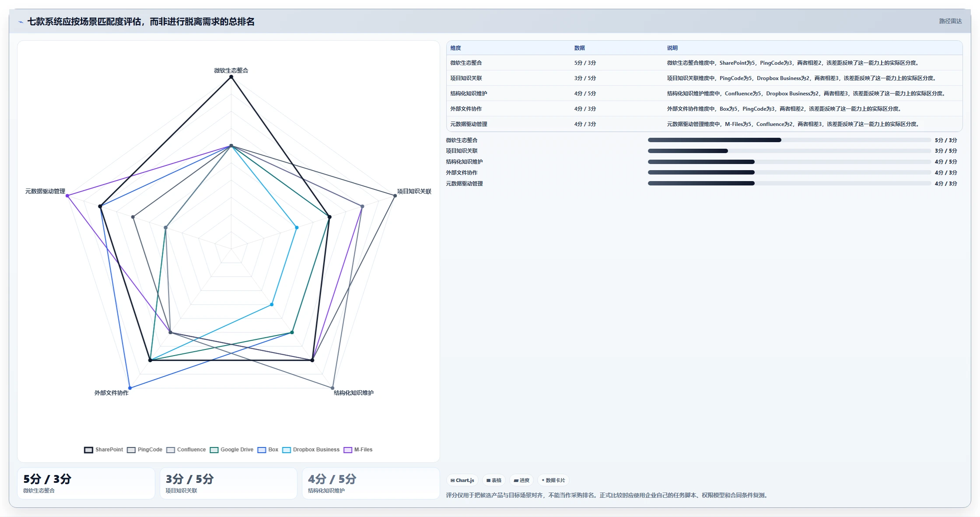Click Confluence point at 结构化知识维护 outer vertex
980x517 pixels.
pyautogui.click(x=332, y=388)
